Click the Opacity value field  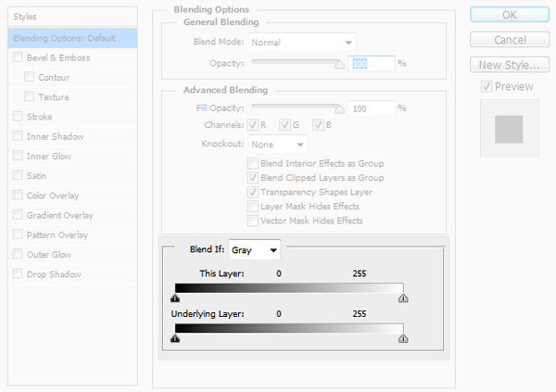372,64
